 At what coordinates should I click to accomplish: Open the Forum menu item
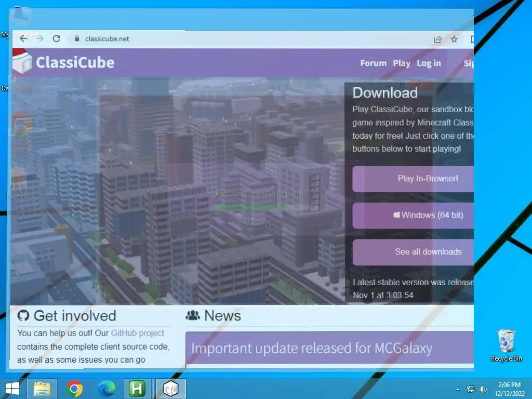373,63
